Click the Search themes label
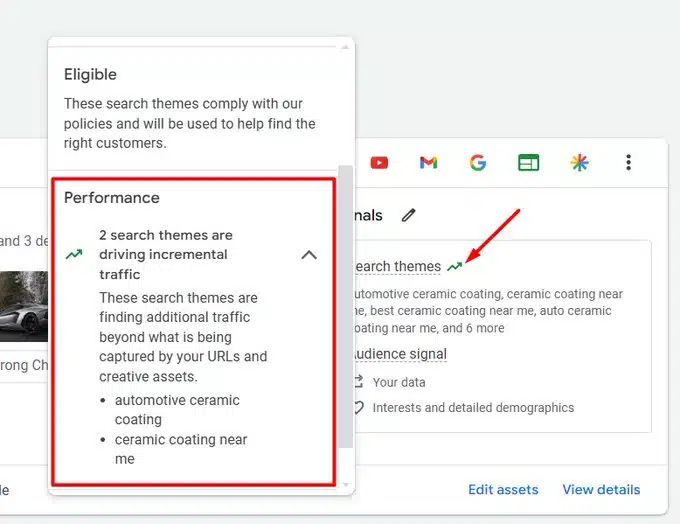Screen dimensions: 680x524 [x=398, y=266]
